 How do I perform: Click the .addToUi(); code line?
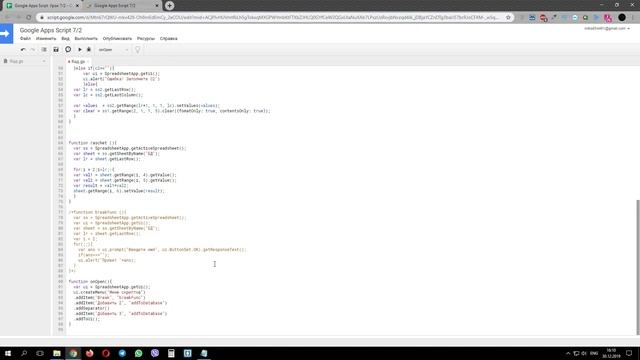(87, 319)
